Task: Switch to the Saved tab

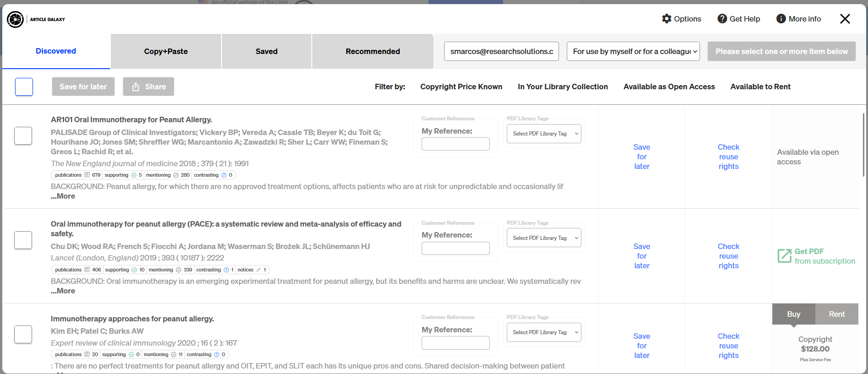Action: point(266,51)
